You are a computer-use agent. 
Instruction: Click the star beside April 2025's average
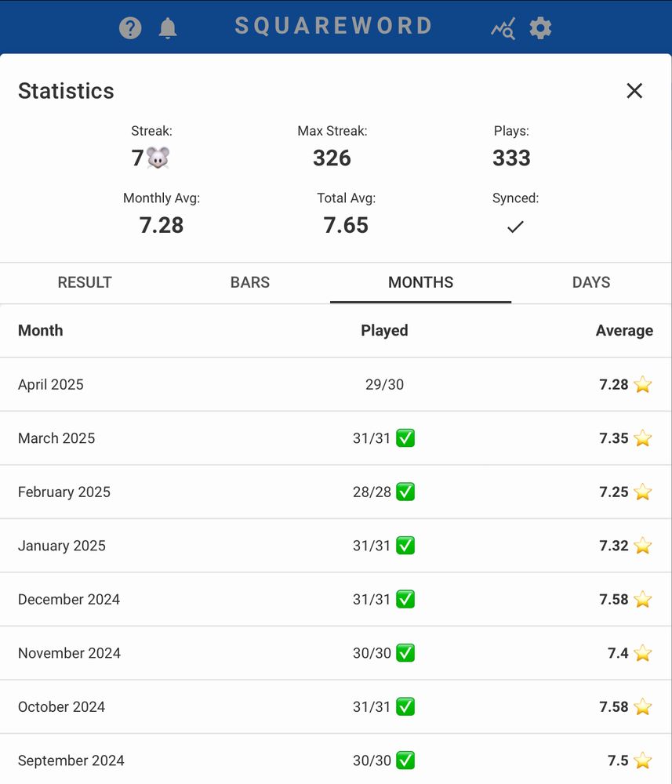(642, 385)
